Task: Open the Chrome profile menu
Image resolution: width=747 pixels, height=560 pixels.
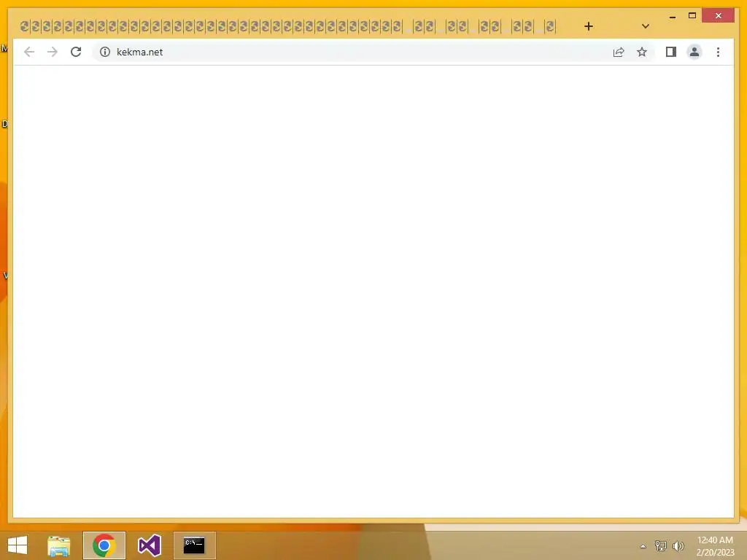Action: point(694,52)
